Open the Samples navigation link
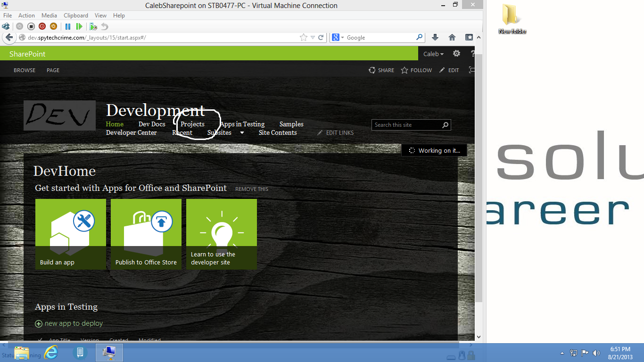 pyautogui.click(x=291, y=124)
